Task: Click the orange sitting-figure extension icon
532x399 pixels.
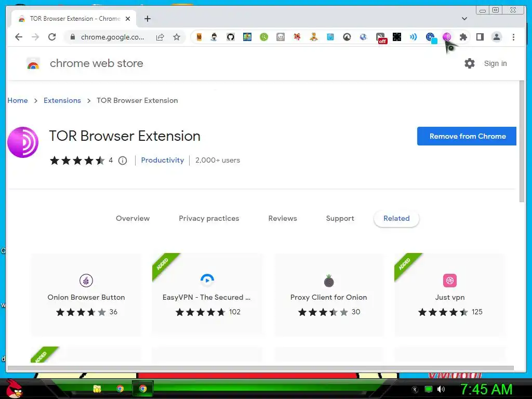Action: [x=314, y=37]
